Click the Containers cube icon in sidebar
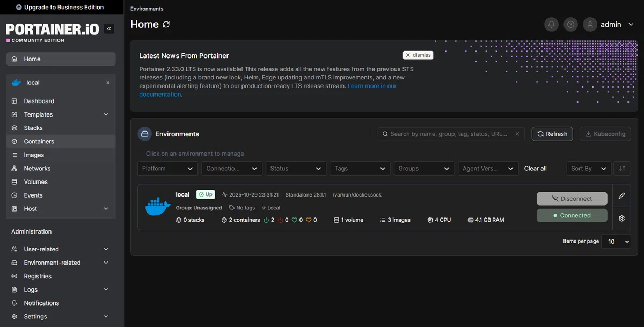 [14, 141]
